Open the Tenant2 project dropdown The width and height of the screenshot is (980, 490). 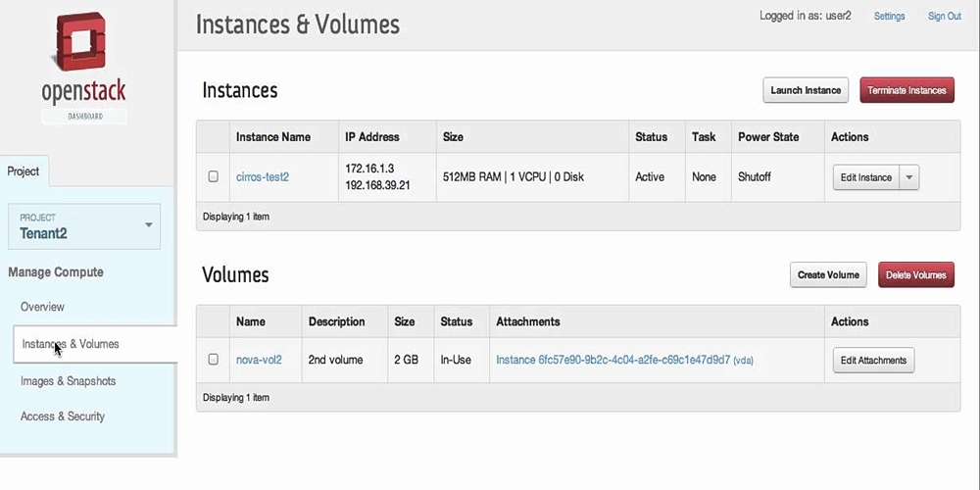(x=84, y=225)
